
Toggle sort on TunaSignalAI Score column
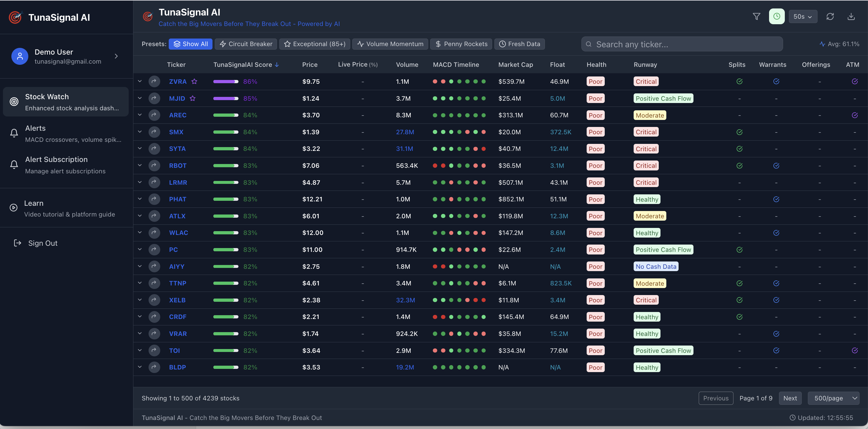(x=246, y=65)
